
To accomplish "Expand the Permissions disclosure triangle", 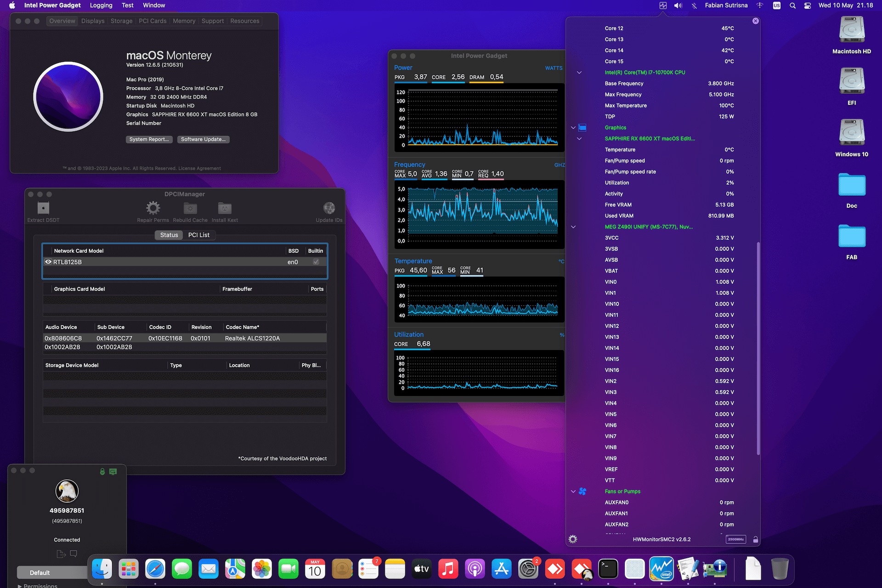I will click(x=19, y=586).
